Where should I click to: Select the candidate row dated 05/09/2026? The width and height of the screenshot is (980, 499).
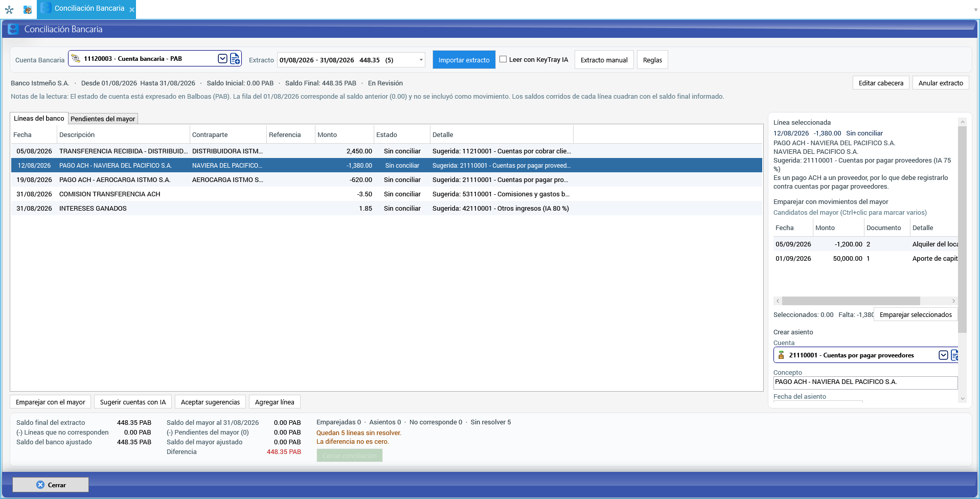pos(865,244)
